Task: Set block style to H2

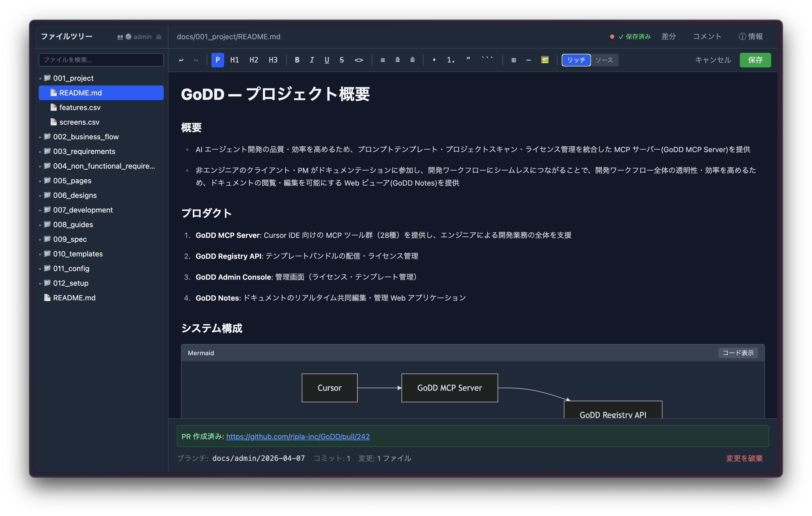Action: [x=253, y=60]
